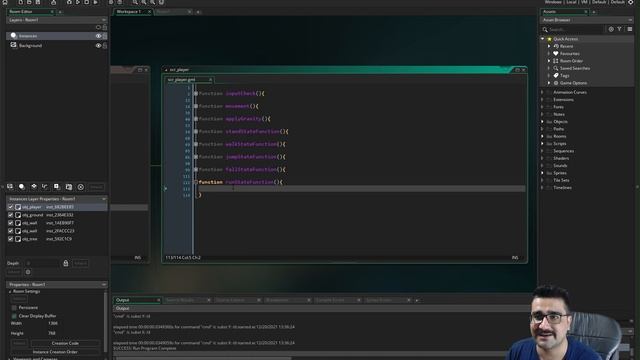Toggle visibility of the Instances layer
The image size is (640, 360).
pos(98,36)
